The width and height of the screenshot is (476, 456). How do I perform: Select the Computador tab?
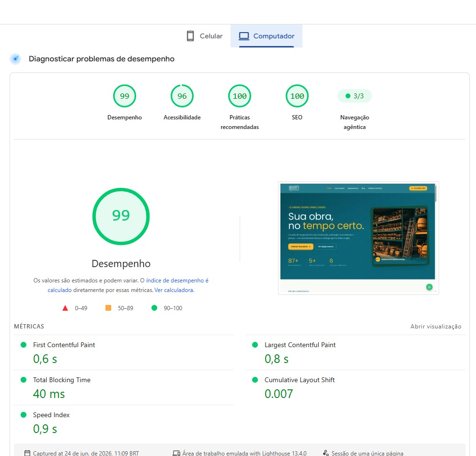pos(266,36)
